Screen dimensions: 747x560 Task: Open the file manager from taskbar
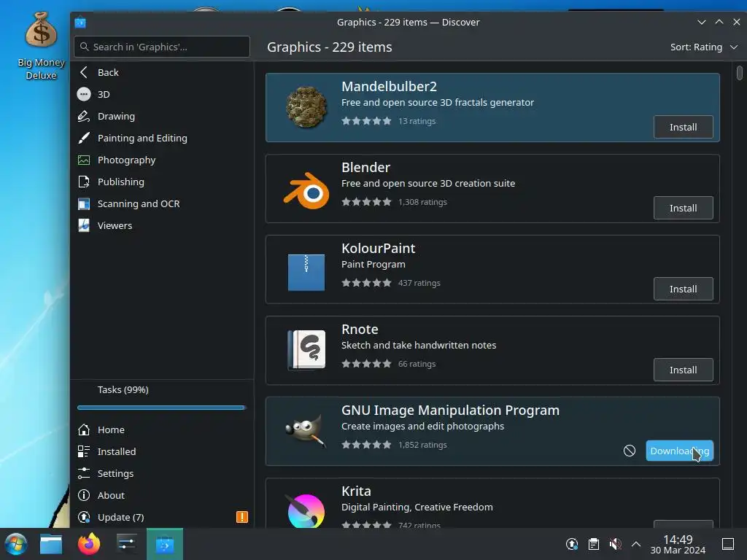pos(51,544)
